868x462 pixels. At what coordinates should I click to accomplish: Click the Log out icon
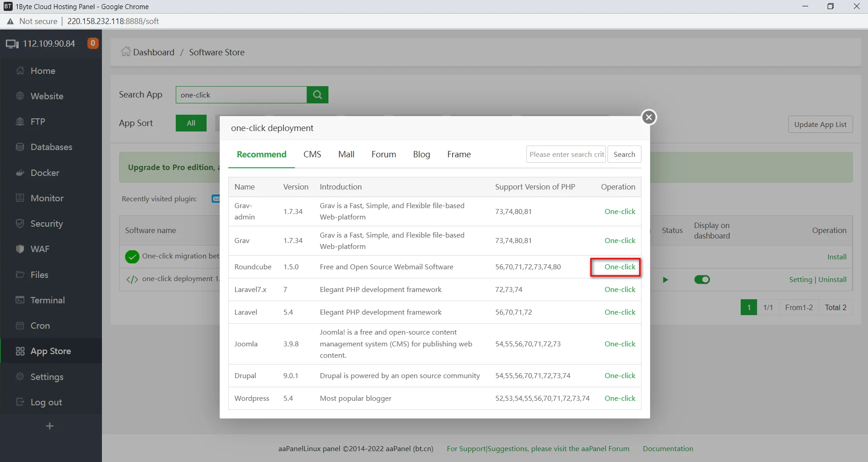point(20,402)
